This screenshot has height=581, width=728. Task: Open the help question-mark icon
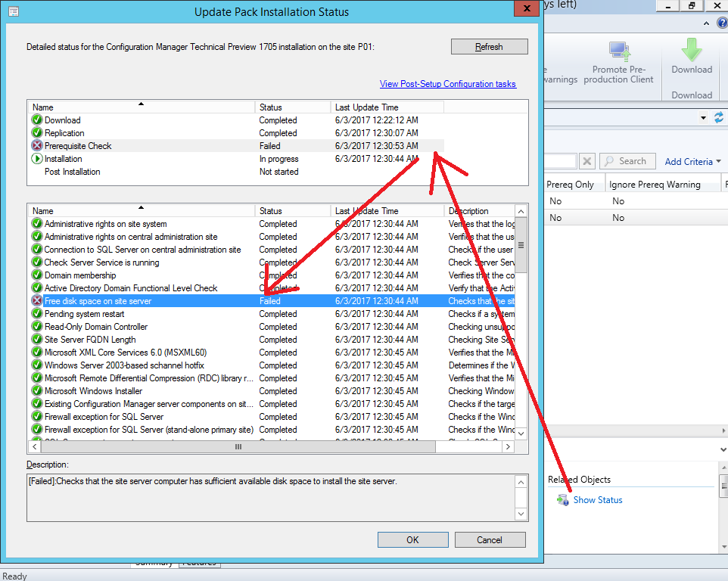[722, 23]
